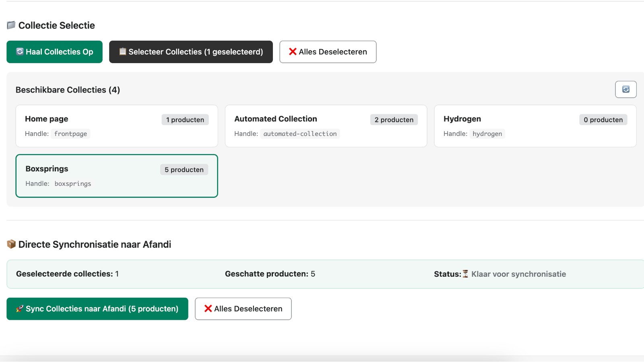Click the refresh icon on the Haal Collecties Op button
The image size is (644, 362).
pos(19,51)
